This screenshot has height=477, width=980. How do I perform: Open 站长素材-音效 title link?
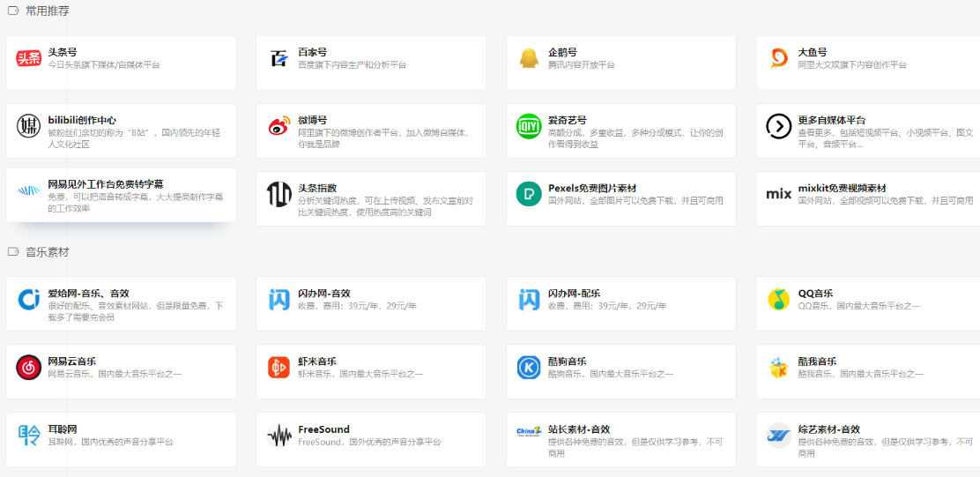(x=579, y=429)
